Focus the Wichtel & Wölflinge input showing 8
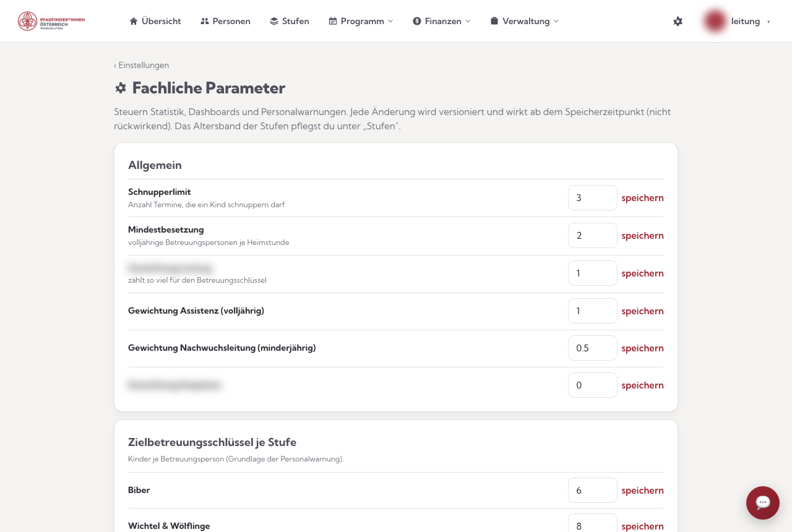792x532 pixels. (x=593, y=523)
